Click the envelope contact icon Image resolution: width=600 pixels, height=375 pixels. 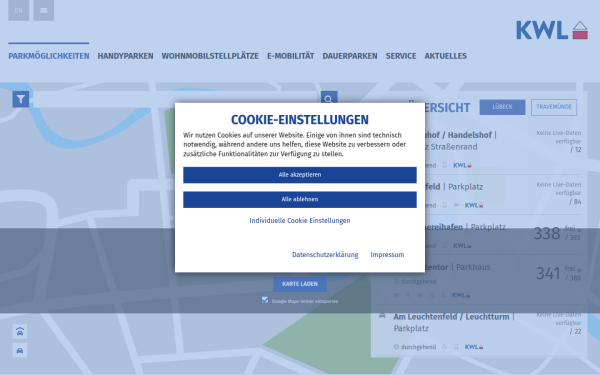(x=44, y=10)
